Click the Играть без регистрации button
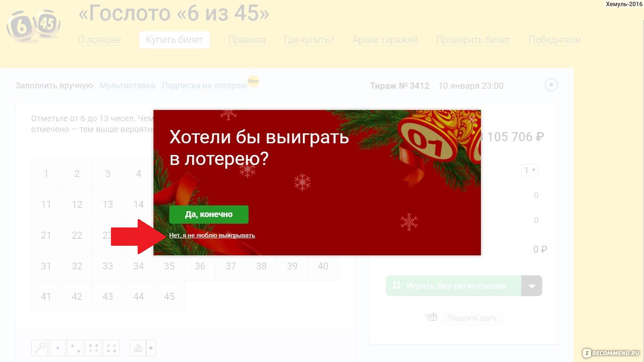The height and width of the screenshot is (362, 644). (454, 286)
